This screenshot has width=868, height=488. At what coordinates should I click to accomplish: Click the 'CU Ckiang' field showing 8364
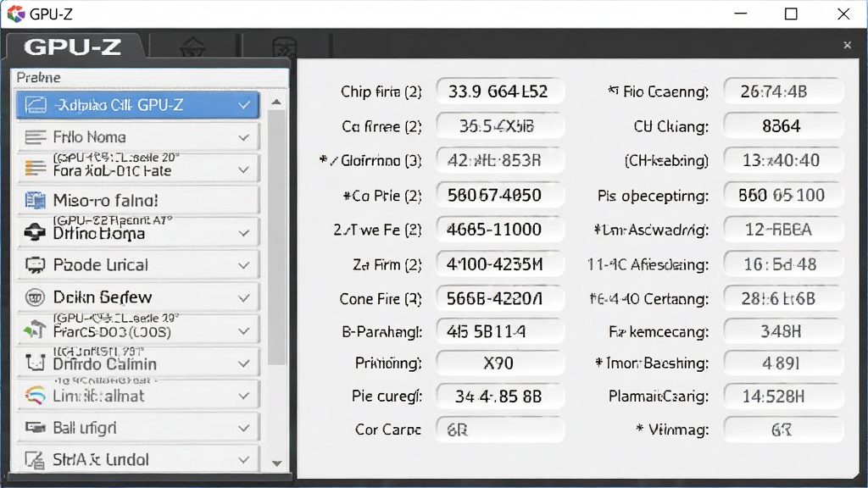click(783, 126)
